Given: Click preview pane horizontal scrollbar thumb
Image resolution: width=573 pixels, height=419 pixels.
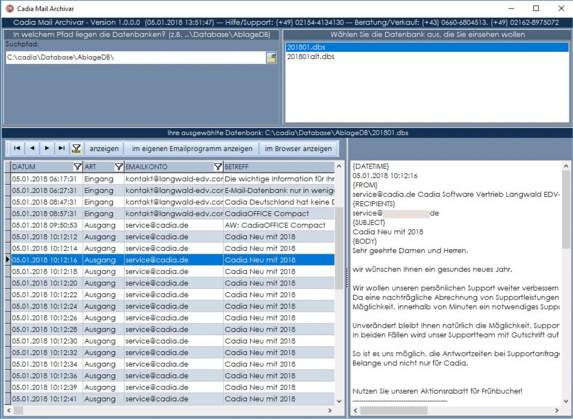Looking at the screenshot, I should coord(394,411).
